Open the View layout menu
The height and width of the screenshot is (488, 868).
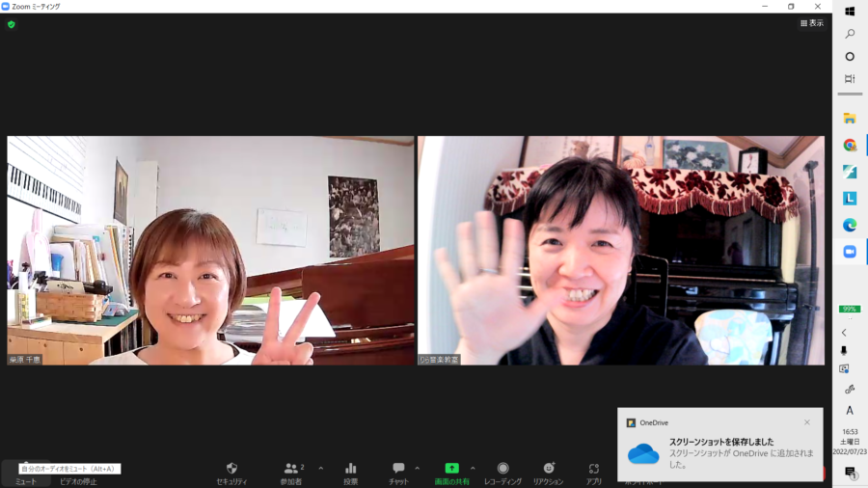pyautogui.click(x=812, y=23)
